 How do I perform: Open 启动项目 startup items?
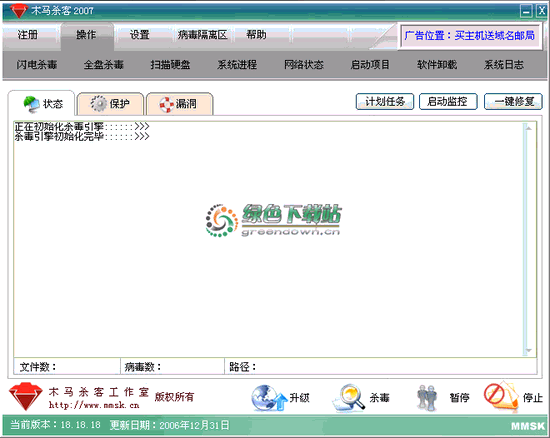[x=370, y=65]
